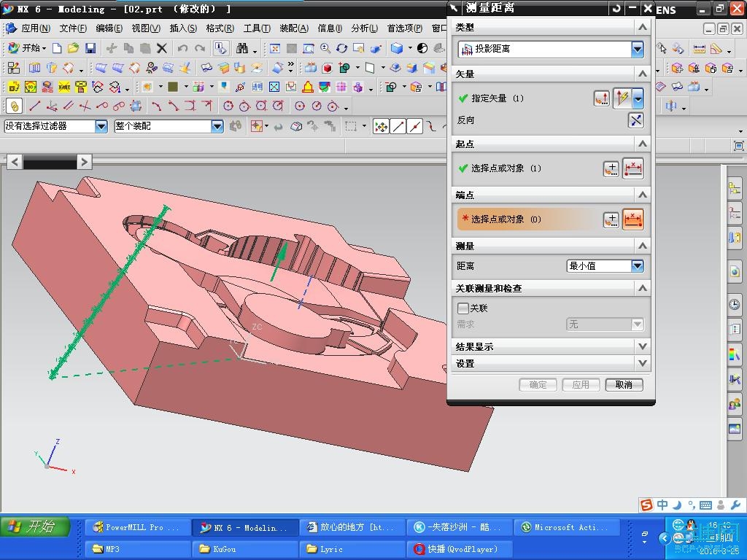Screen dimensions: 747x560
Task: Click the Zoom magnifier icon
Action: pyautogui.click(x=325, y=48)
